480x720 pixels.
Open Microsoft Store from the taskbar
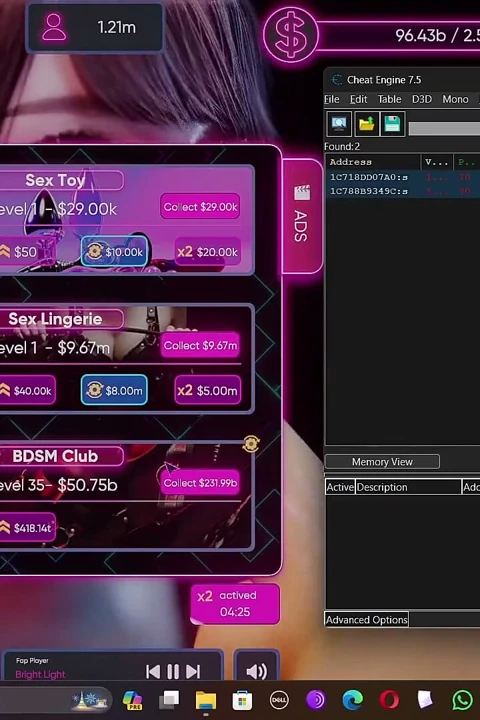242,701
